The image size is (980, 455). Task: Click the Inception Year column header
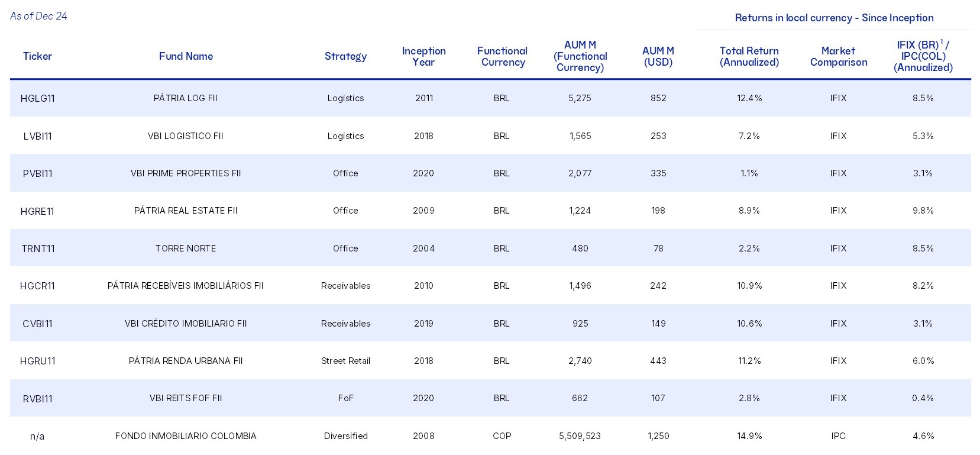coord(423,56)
